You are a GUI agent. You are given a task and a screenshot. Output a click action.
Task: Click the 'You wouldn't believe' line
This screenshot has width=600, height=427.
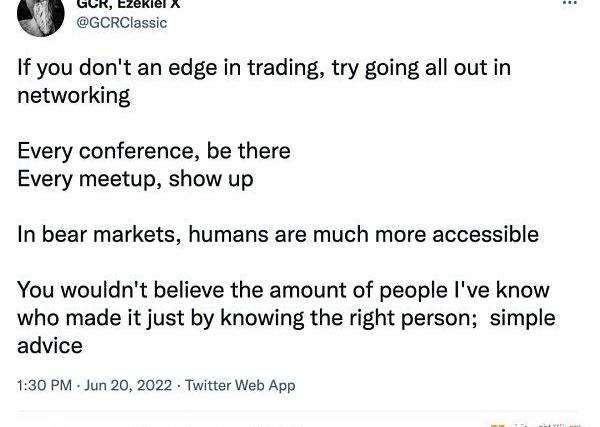click(283, 290)
